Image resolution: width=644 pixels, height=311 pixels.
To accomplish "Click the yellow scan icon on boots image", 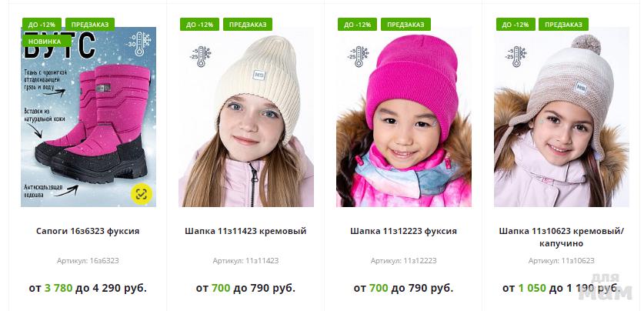I will 142,193.
